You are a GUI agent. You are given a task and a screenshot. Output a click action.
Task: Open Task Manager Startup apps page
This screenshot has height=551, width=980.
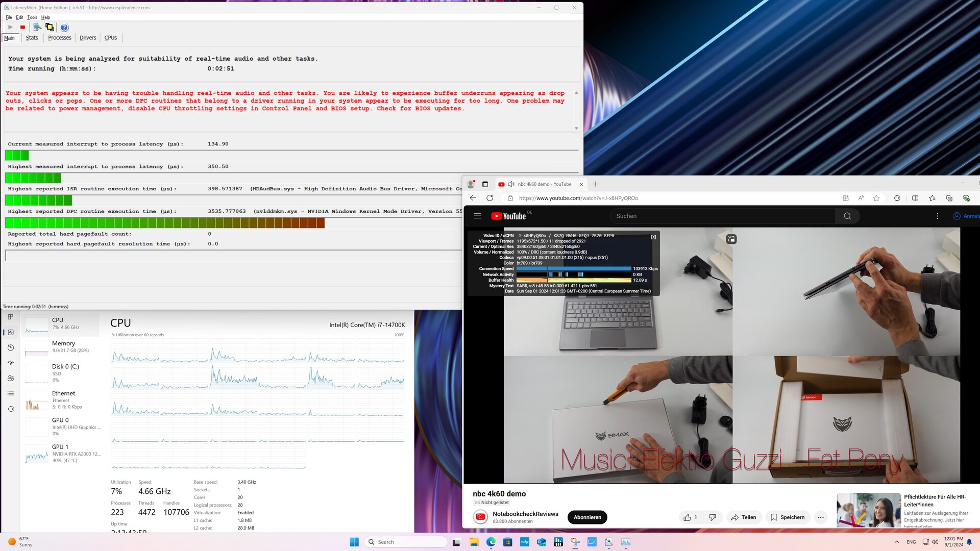point(11,363)
